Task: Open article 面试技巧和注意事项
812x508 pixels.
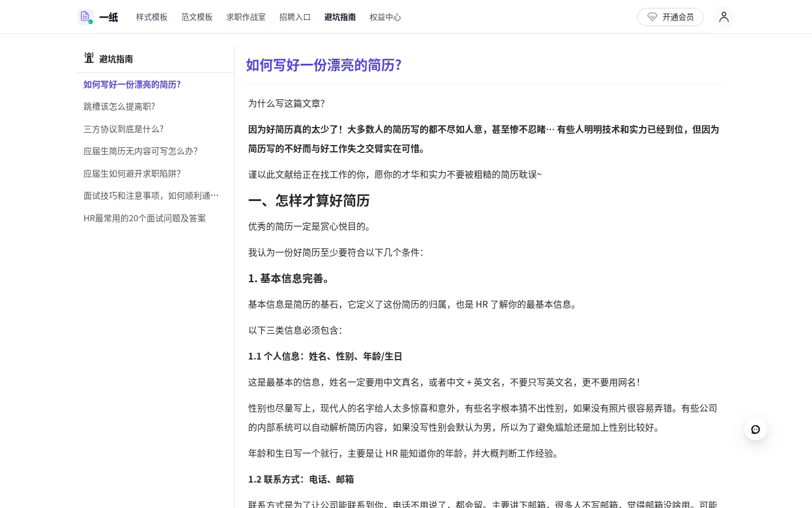Action: 151,196
